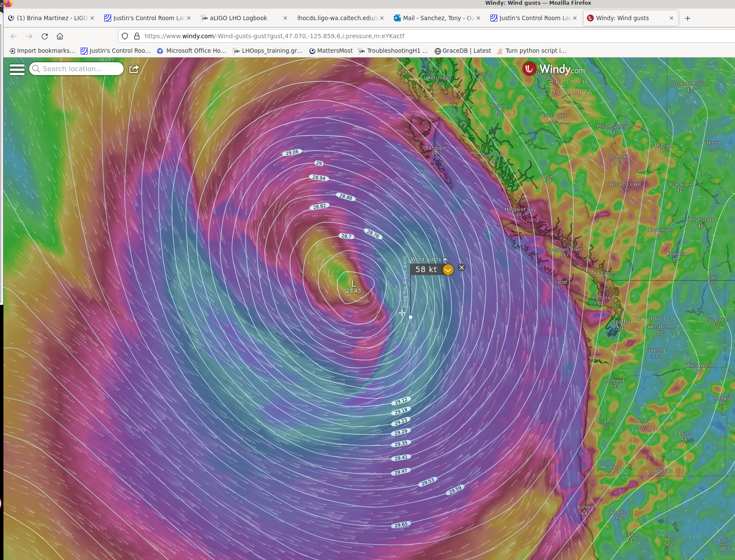The width and height of the screenshot is (735, 560).
Task: Open GraceDB | Latest bookmark
Action: (x=463, y=51)
